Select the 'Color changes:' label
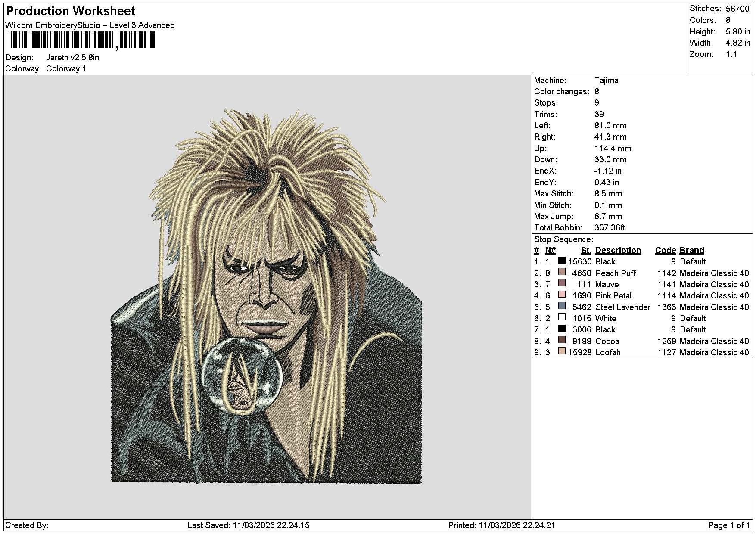 click(x=562, y=92)
